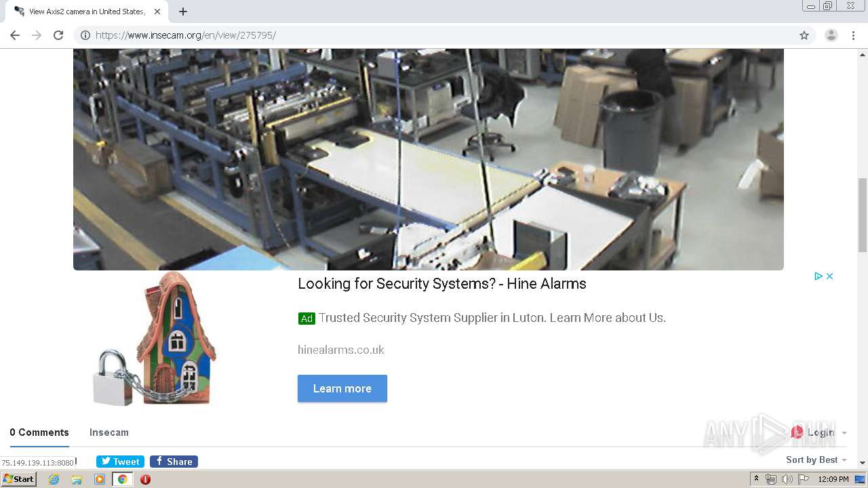Select Chrome in the taskbar

coord(122,479)
